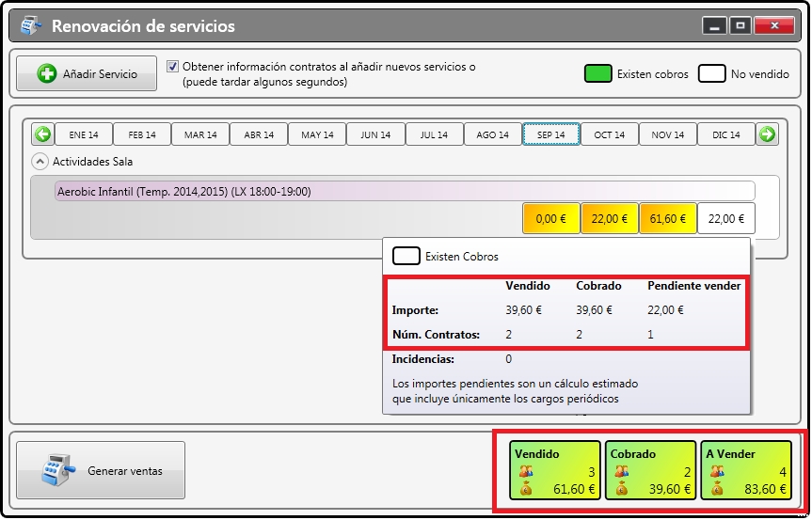812x520 pixels.
Task: Click the 0,00 € amount cell
Action: 551,219
